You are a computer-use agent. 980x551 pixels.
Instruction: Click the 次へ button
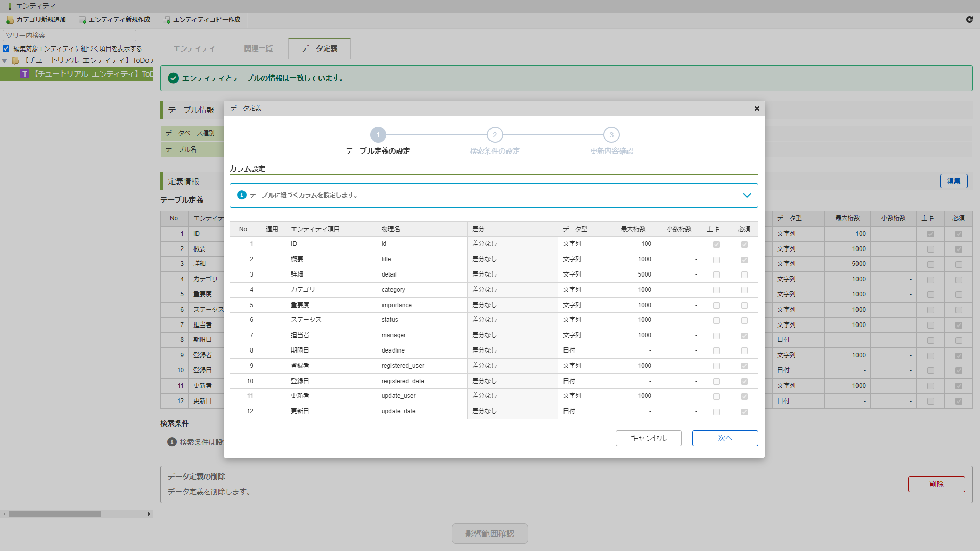pyautogui.click(x=725, y=438)
